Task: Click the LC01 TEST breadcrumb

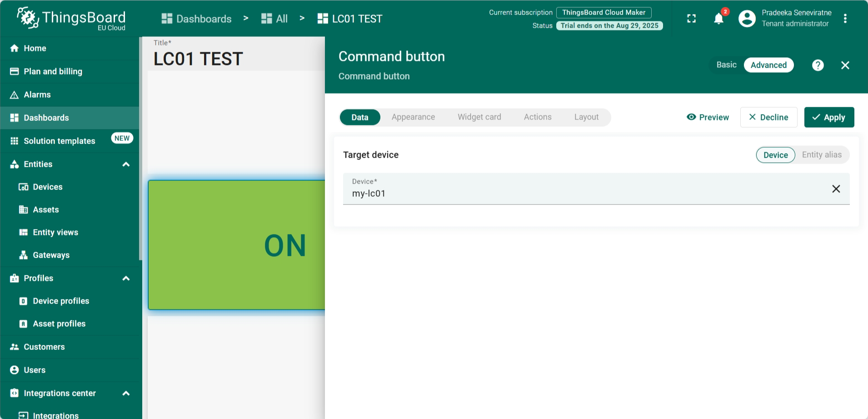Action: click(x=350, y=19)
